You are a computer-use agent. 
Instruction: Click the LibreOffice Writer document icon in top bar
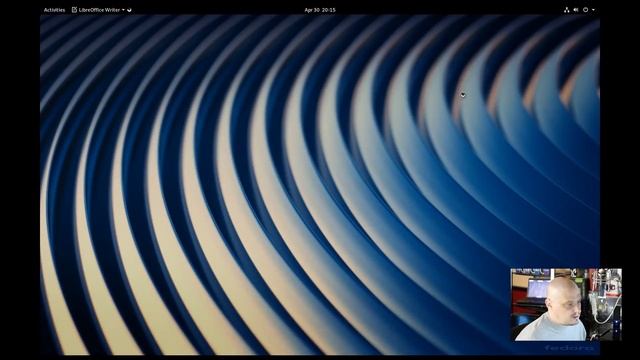click(x=74, y=10)
